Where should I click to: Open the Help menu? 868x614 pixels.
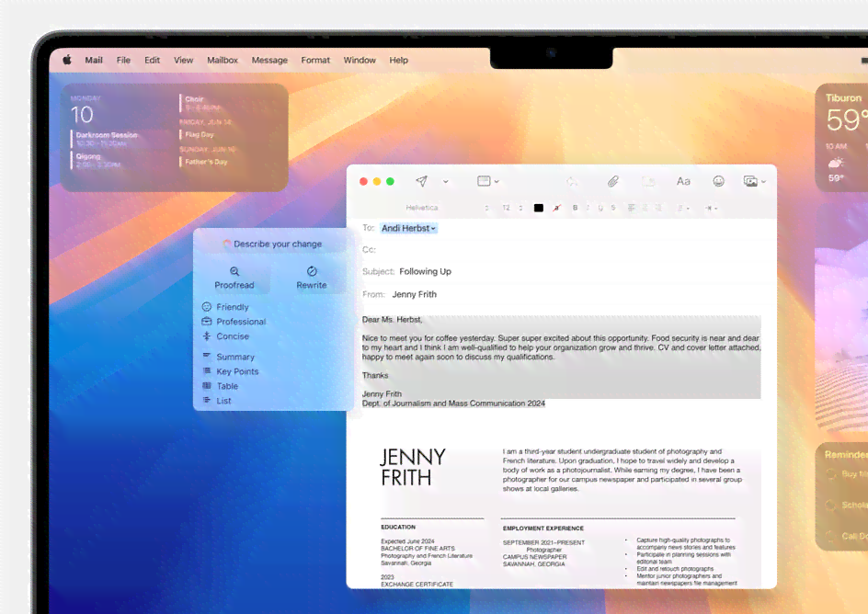tap(398, 60)
